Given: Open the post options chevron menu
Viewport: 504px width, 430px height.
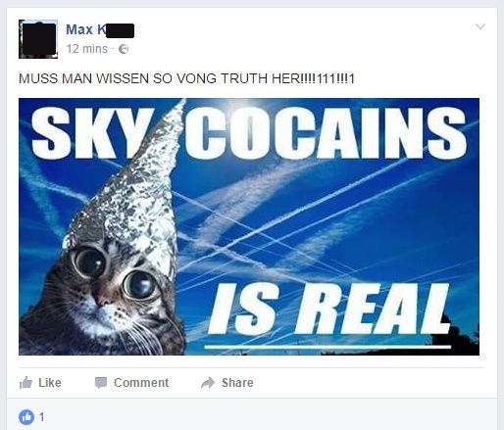Looking at the screenshot, I should pos(480,26).
